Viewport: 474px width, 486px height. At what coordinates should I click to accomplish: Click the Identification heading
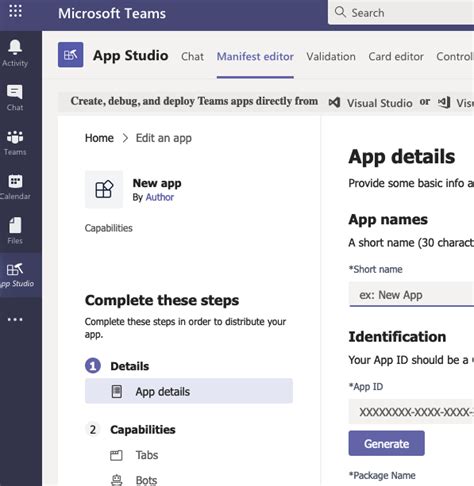pyautogui.click(x=397, y=337)
